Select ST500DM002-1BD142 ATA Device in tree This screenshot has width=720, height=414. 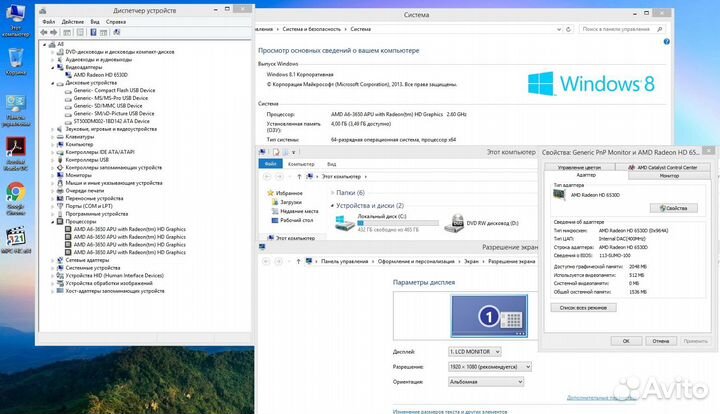point(112,121)
